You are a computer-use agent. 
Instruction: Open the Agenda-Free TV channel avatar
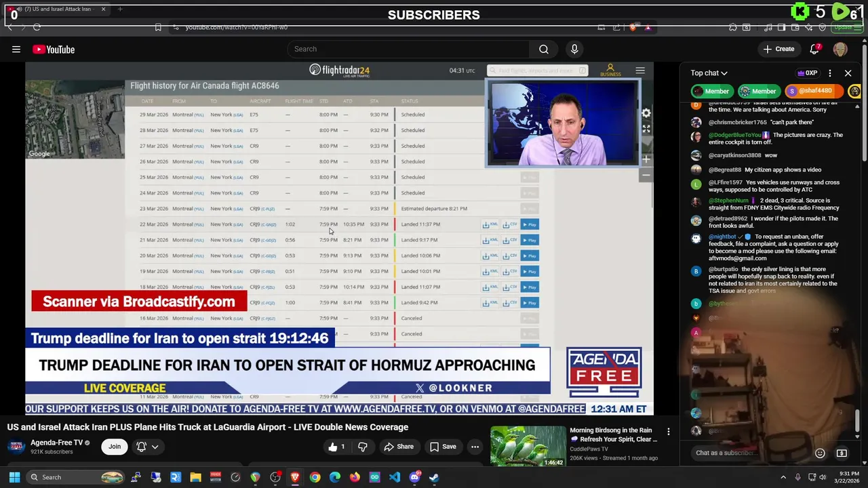[17, 446]
